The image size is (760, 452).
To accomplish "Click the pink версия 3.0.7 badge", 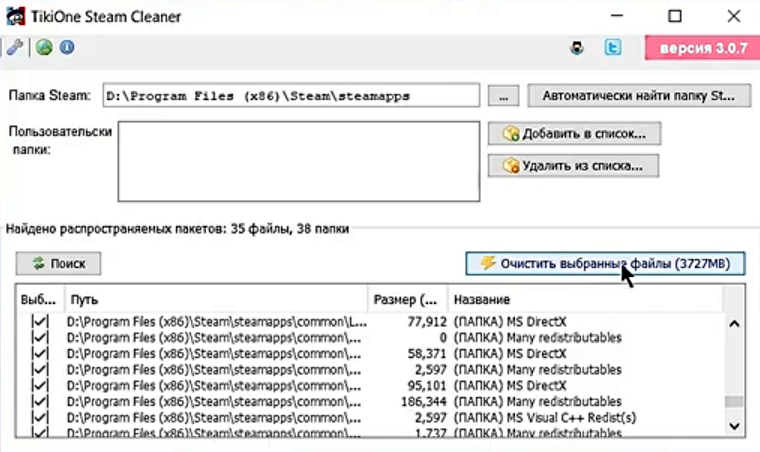I will (703, 48).
